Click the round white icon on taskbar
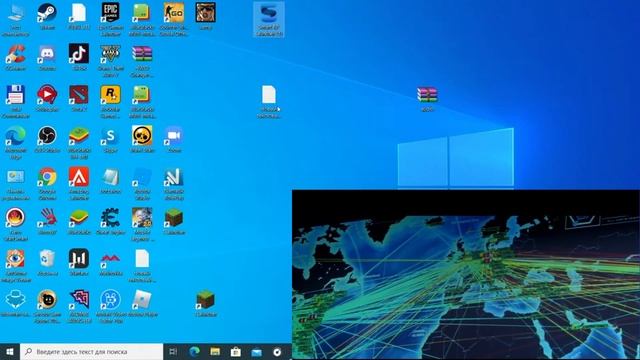 277,352
